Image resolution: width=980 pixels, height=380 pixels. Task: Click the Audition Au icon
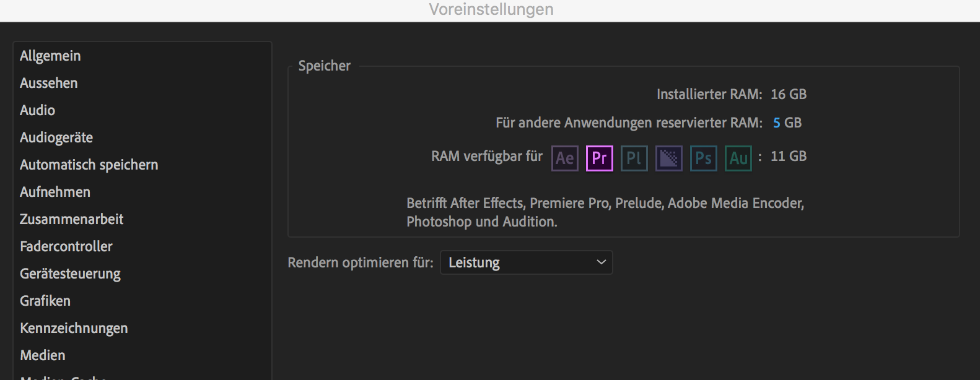pos(738,158)
